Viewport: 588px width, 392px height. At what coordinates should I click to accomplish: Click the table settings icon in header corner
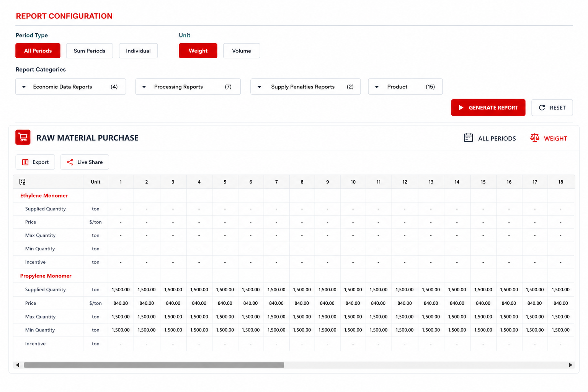tap(22, 182)
